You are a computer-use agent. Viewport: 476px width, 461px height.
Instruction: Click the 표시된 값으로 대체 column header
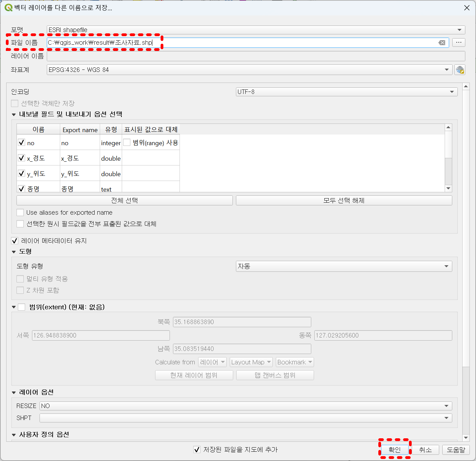coord(151,129)
